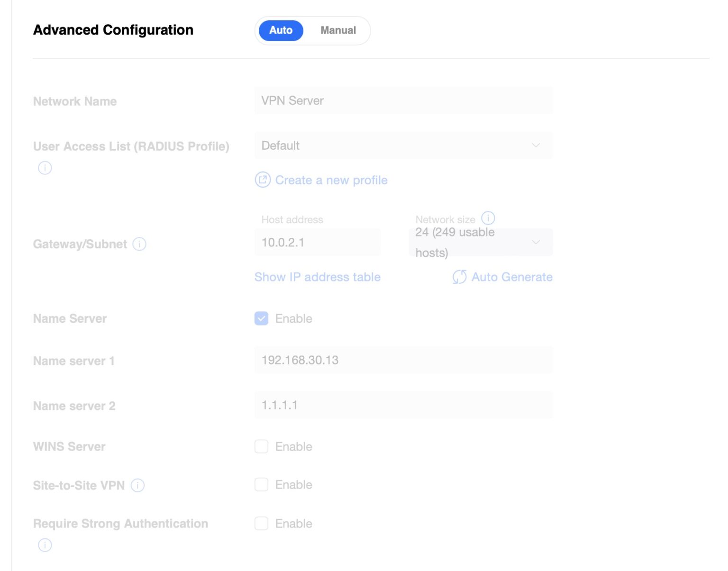Expand the Default RADIUS profile selector chevron

tap(536, 145)
